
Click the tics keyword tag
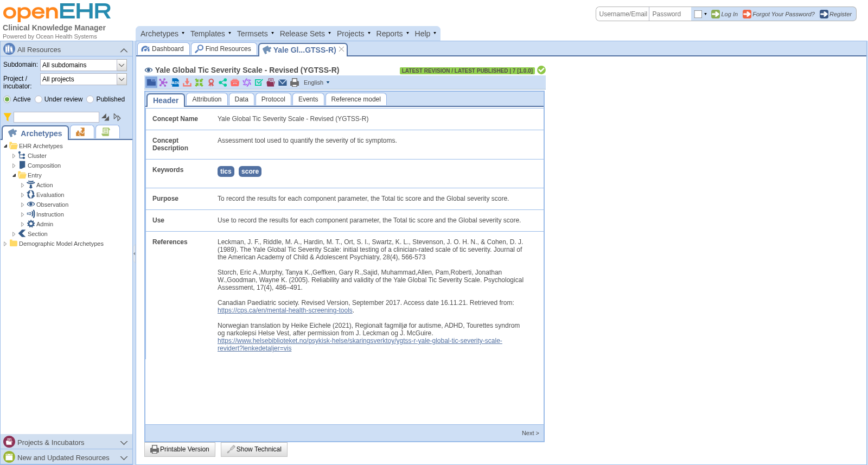[226, 171]
